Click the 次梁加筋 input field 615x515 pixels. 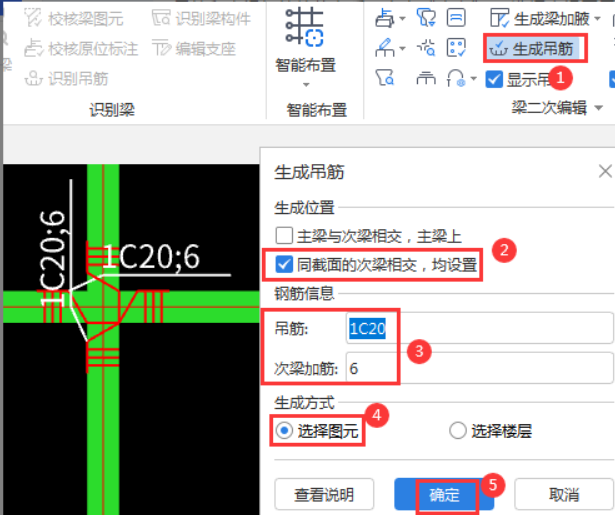click(479, 368)
